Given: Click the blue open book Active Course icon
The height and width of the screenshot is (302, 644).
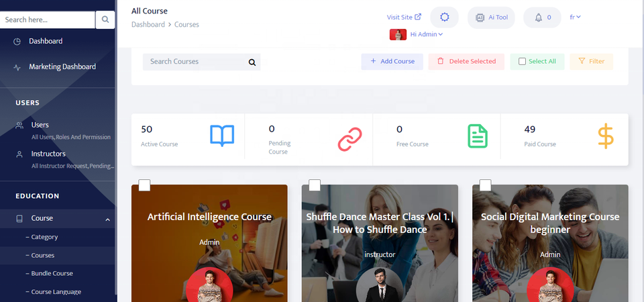Looking at the screenshot, I should (222, 136).
